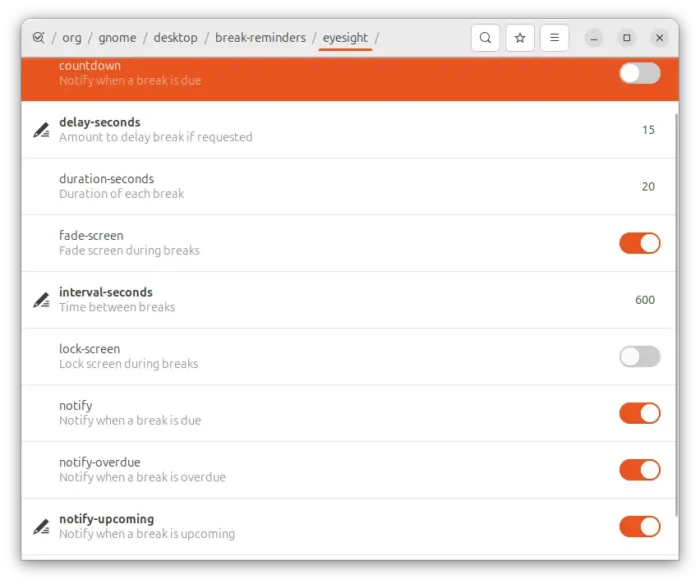Open the hamburger menu
Screen dimensions: 700x584
pyautogui.click(x=554, y=38)
